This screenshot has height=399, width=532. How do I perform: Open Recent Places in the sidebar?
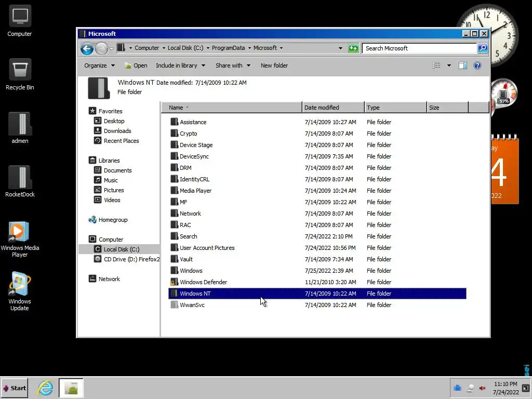[121, 140]
